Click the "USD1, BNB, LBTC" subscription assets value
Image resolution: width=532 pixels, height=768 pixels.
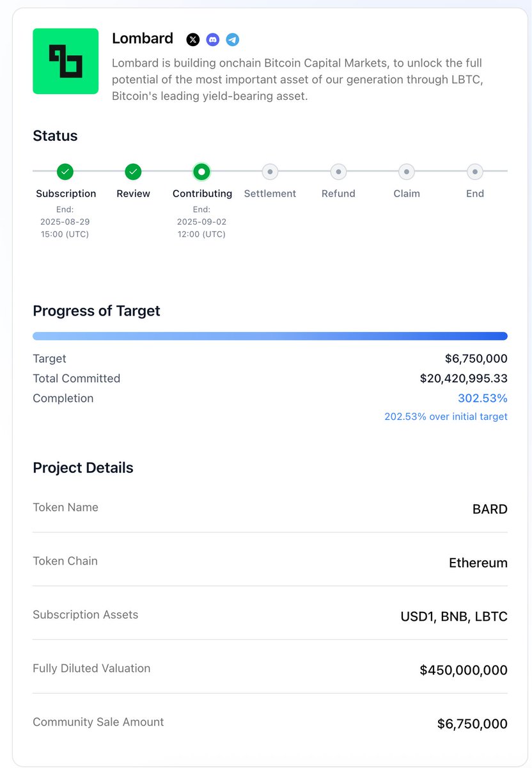click(x=454, y=617)
